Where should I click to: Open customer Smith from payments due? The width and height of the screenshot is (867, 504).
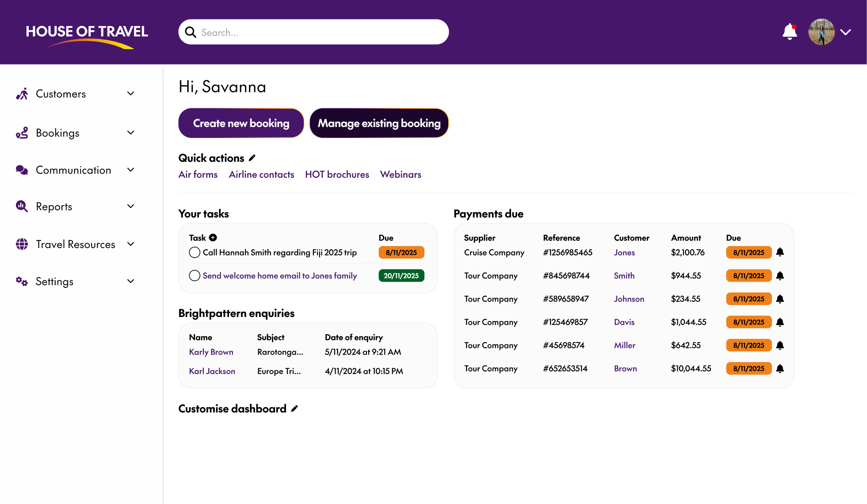click(624, 275)
